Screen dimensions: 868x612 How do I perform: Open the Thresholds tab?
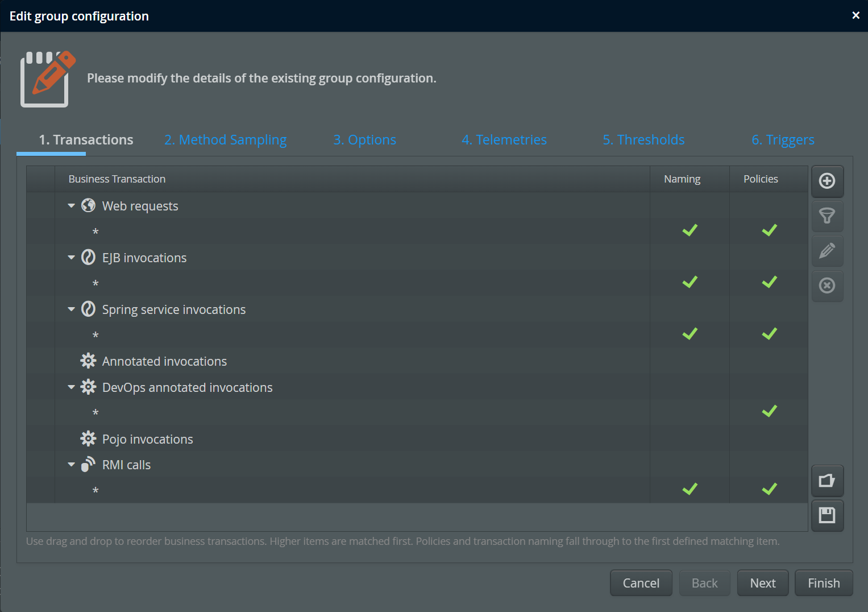tap(643, 140)
